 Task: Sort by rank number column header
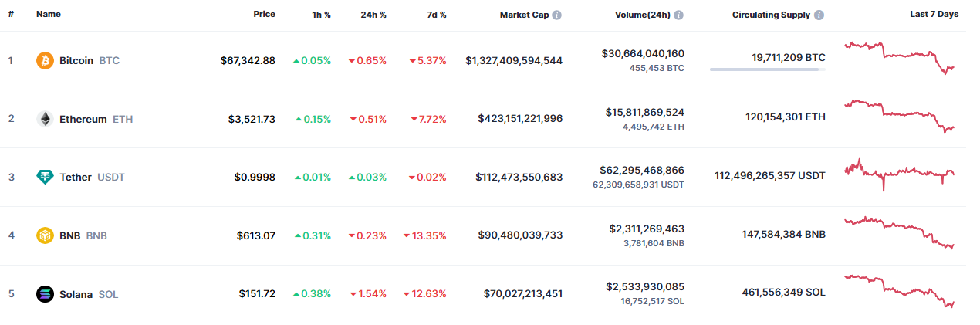11,14
